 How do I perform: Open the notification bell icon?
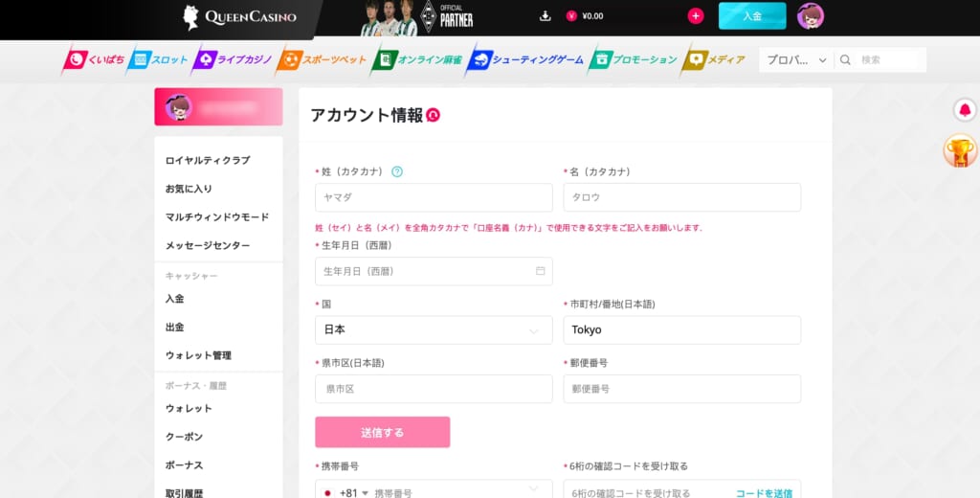965,110
